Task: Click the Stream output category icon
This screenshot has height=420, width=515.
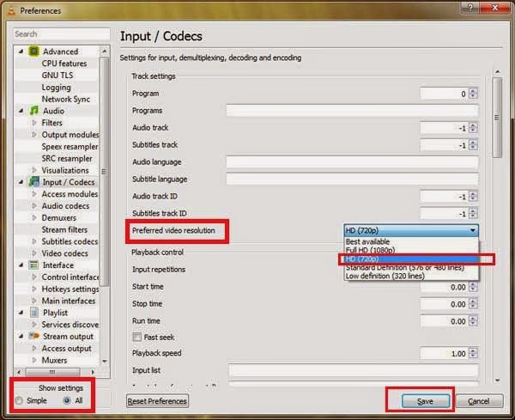Action: point(33,336)
